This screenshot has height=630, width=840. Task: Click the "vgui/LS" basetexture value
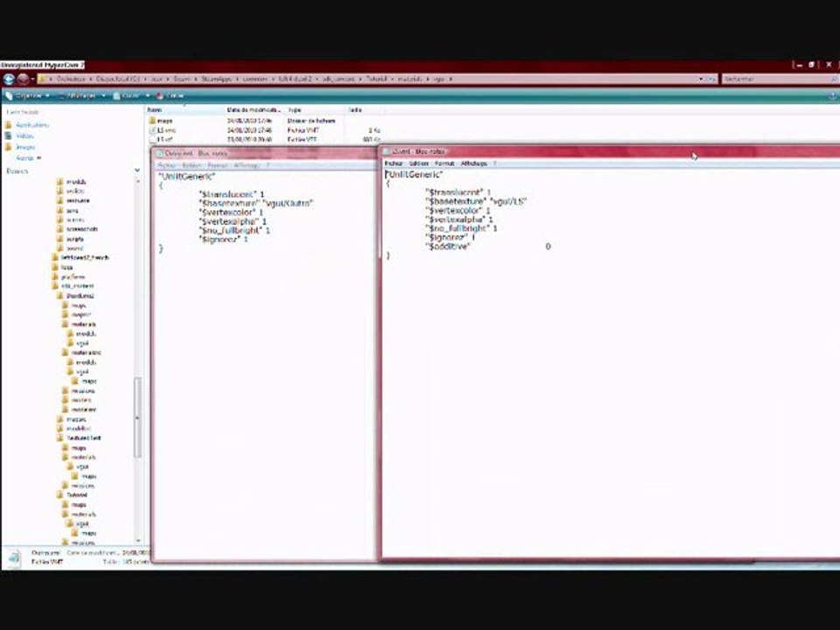[x=509, y=201]
